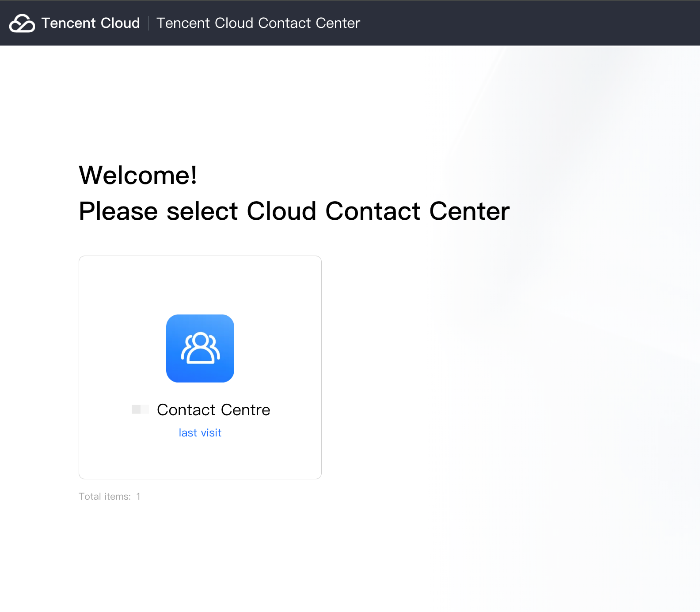
Task: Click the blank top area of the Contact Centre card
Action: (200, 283)
